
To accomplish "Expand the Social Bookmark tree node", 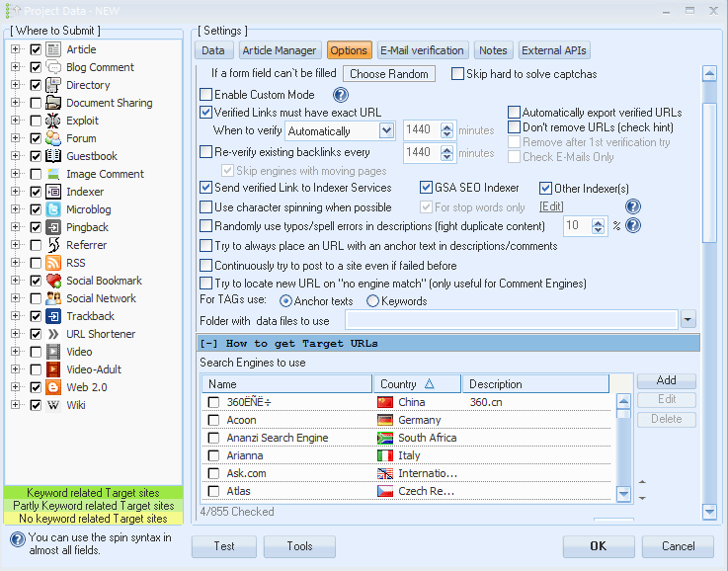I will coord(16,281).
